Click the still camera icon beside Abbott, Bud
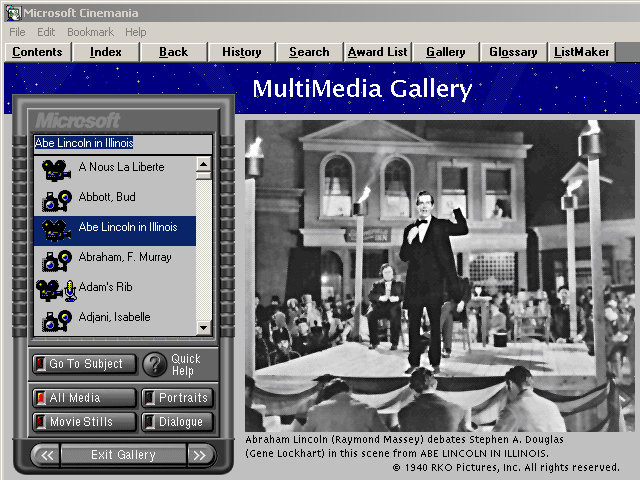This screenshot has height=480, width=640. pos(57,200)
